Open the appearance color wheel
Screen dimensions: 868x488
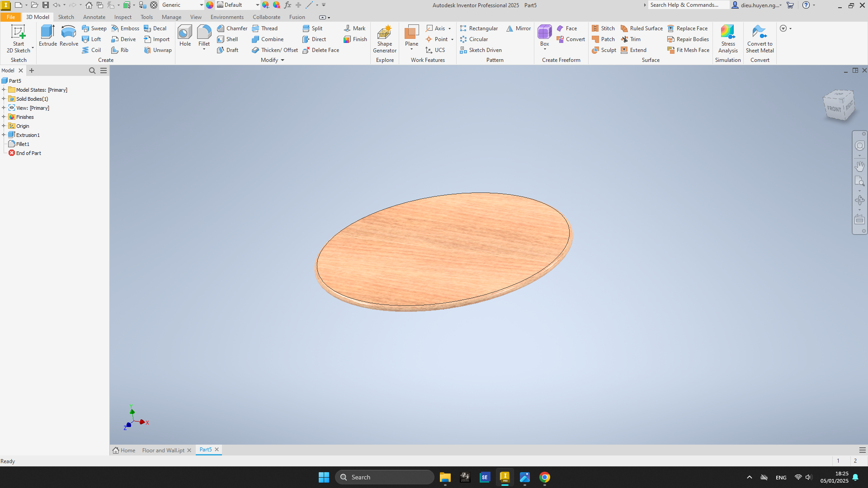[210, 5]
